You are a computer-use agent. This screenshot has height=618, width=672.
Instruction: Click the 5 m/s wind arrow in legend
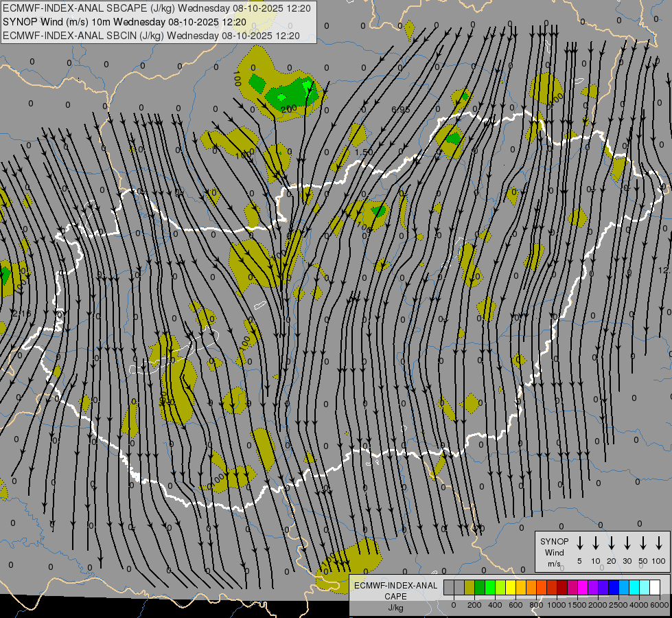click(580, 543)
